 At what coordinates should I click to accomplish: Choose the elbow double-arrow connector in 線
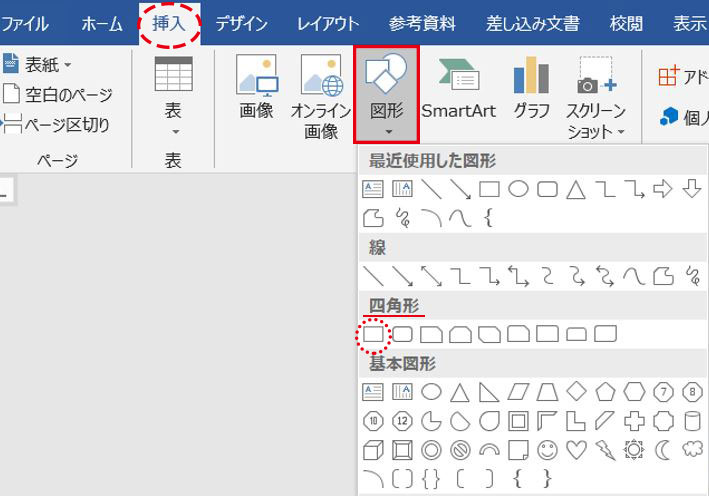coord(518,276)
